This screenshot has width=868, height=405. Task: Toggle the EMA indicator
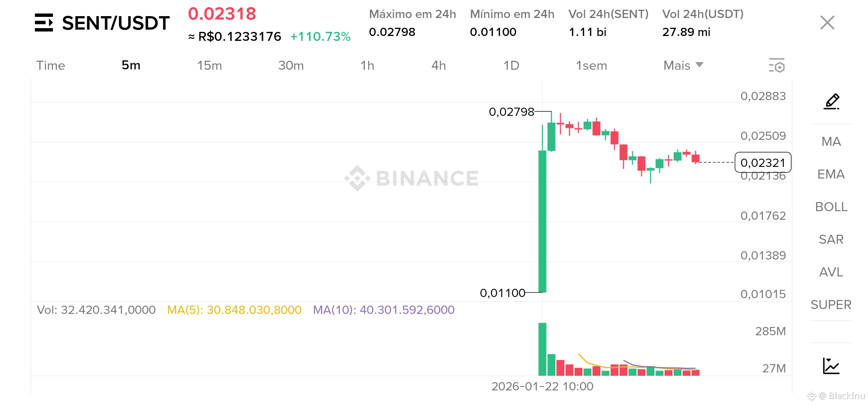point(831,174)
